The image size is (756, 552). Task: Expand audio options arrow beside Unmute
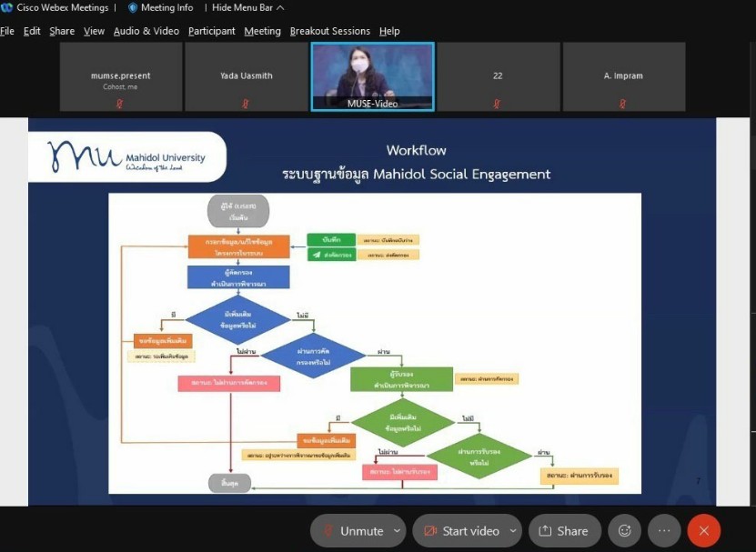point(397,531)
